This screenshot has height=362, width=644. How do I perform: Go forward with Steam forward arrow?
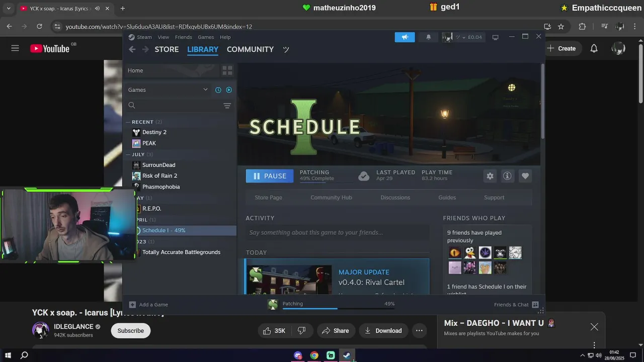point(145,49)
